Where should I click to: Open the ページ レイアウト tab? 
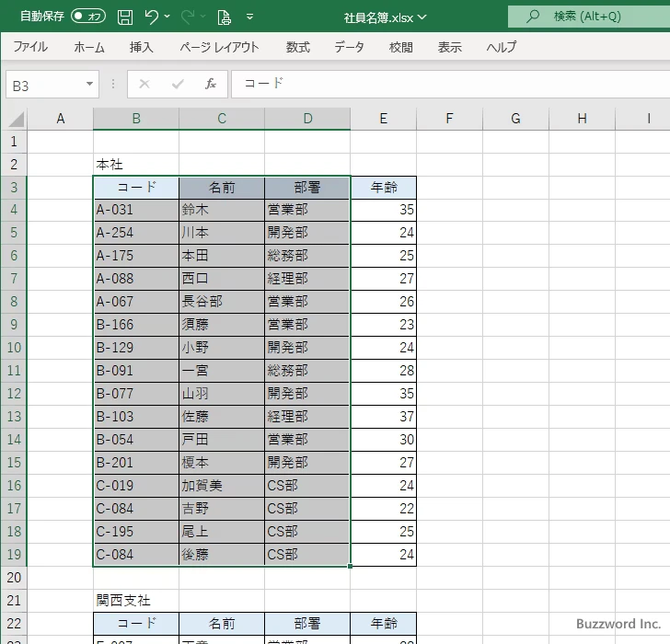219,47
